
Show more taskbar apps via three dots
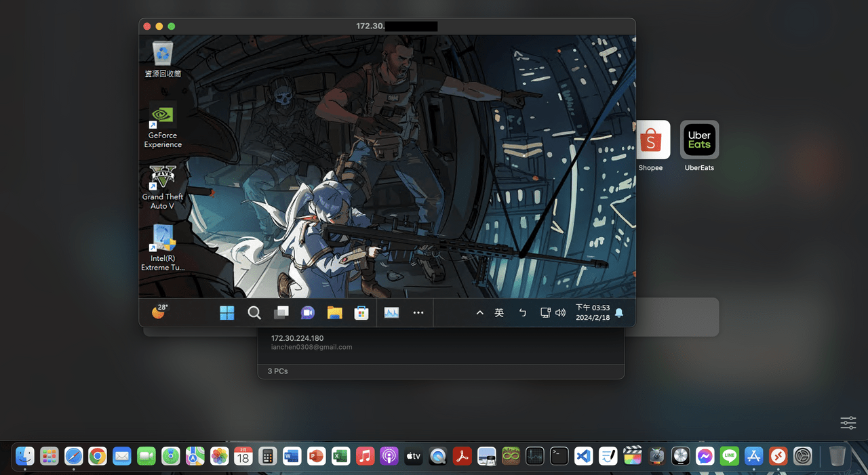(x=418, y=312)
